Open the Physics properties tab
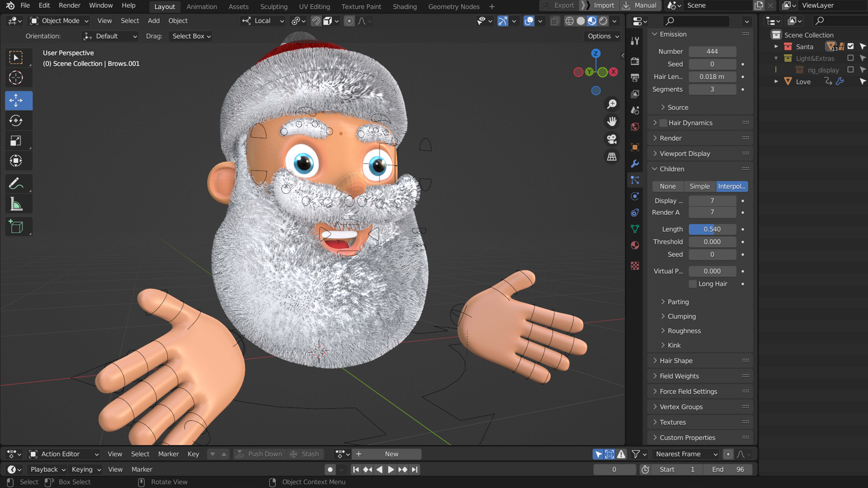This screenshot has height=488, width=868. point(635,196)
